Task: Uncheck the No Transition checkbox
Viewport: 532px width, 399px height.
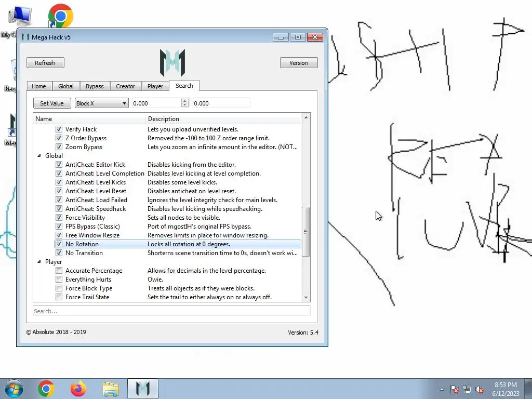Action: point(59,253)
